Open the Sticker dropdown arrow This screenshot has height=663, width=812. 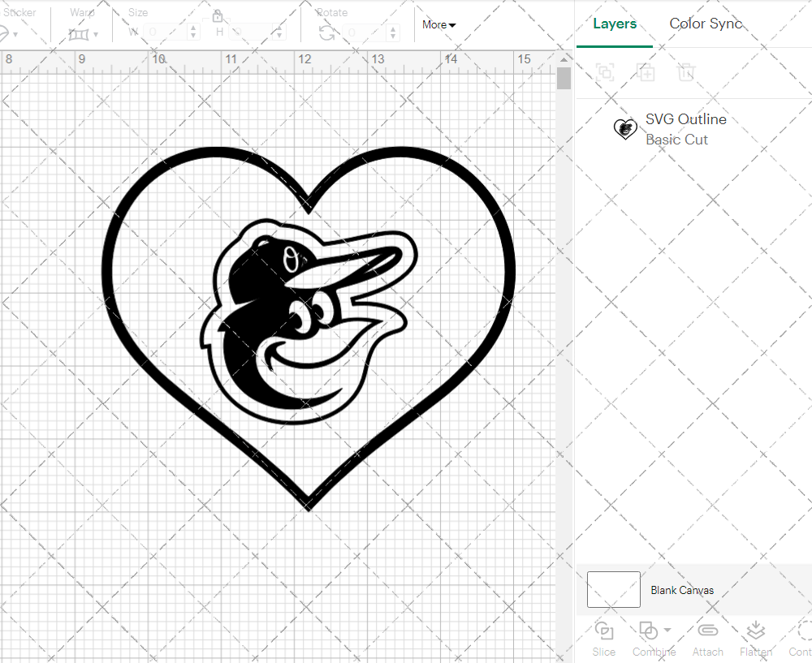point(15,34)
